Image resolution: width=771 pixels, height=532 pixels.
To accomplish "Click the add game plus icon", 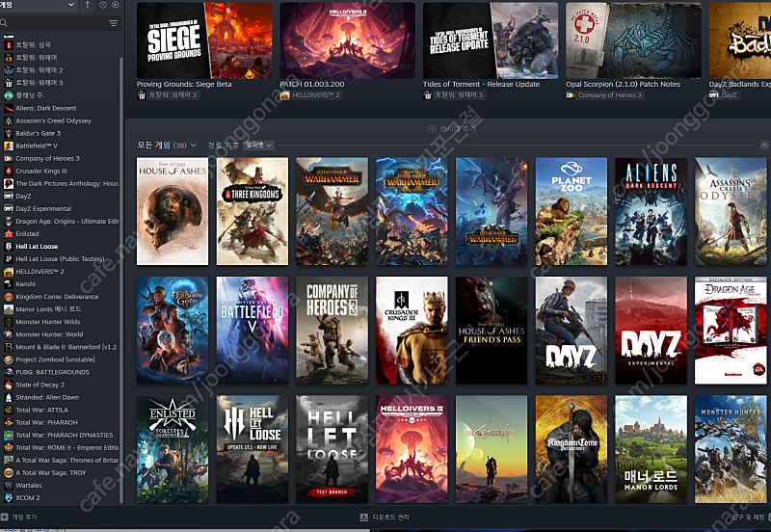I will click(5, 518).
